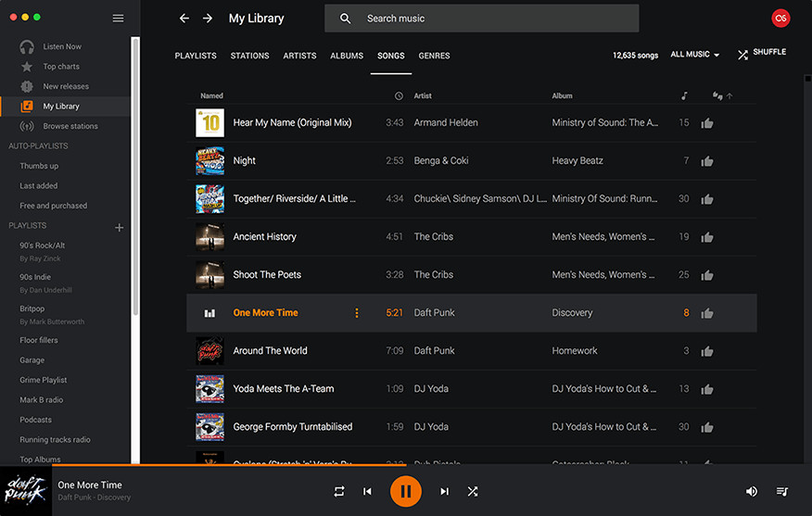Open Free and purchased auto-playlist
The width and height of the screenshot is (812, 516).
tap(54, 206)
